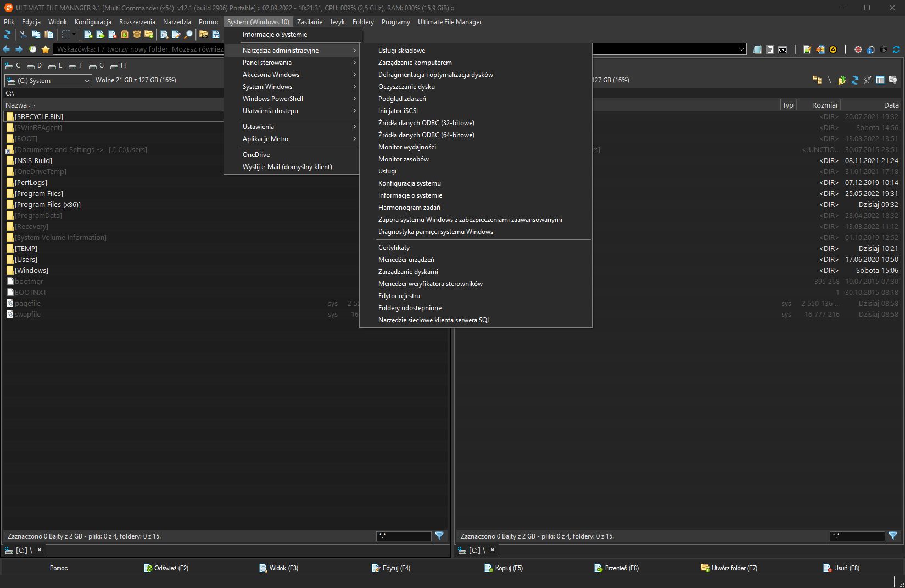Click the yellow favorites star icon
The image size is (905, 588).
(x=46, y=49)
